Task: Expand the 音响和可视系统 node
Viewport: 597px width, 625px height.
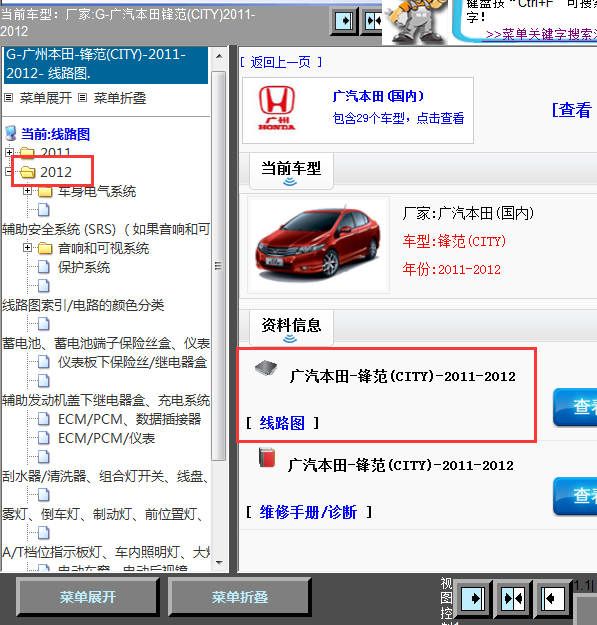Action: [x=27, y=248]
